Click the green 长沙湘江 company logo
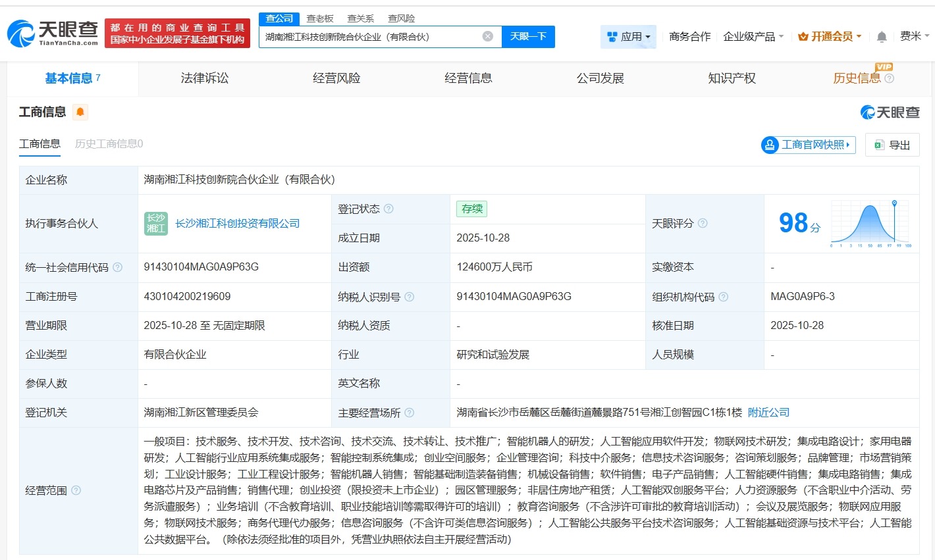The image size is (935, 560). click(x=155, y=224)
